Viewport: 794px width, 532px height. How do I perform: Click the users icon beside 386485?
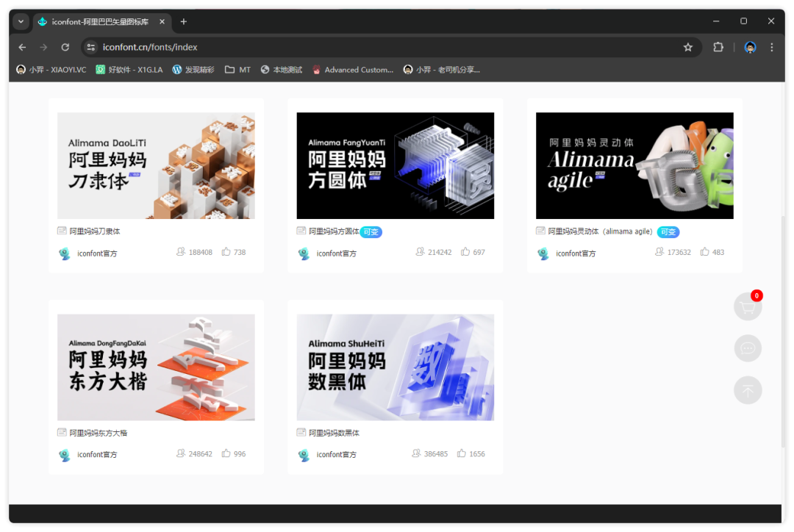(x=416, y=453)
